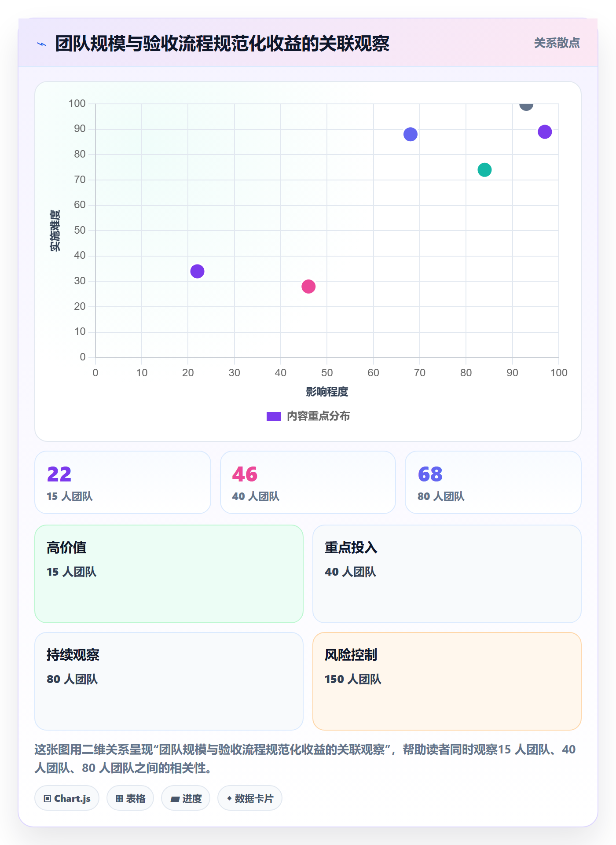Toggle the 内容重点分布 legend color swatch
This screenshot has height=845, width=616.
click(273, 416)
